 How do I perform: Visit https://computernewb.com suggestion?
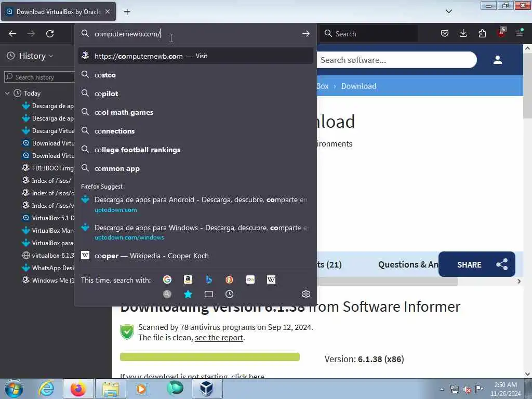196,56
